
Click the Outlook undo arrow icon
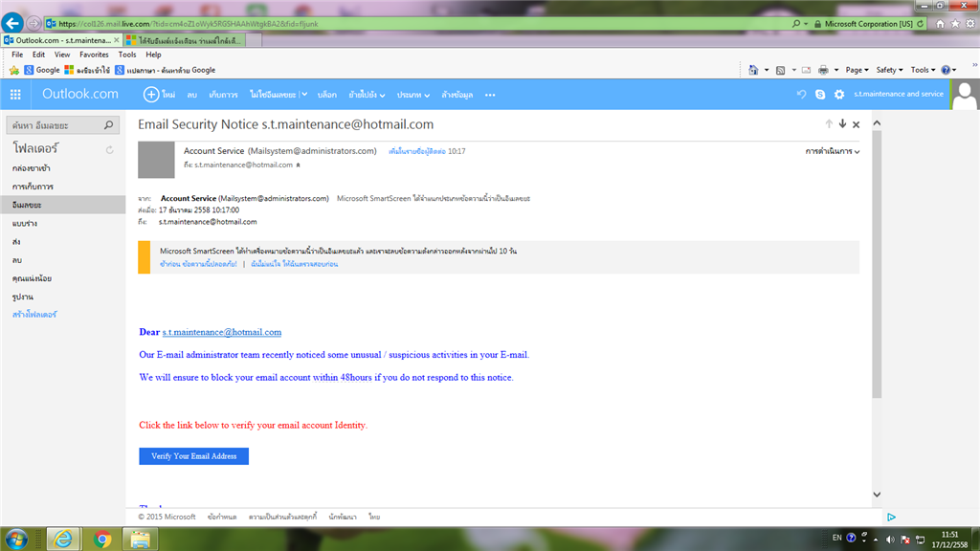click(x=801, y=95)
